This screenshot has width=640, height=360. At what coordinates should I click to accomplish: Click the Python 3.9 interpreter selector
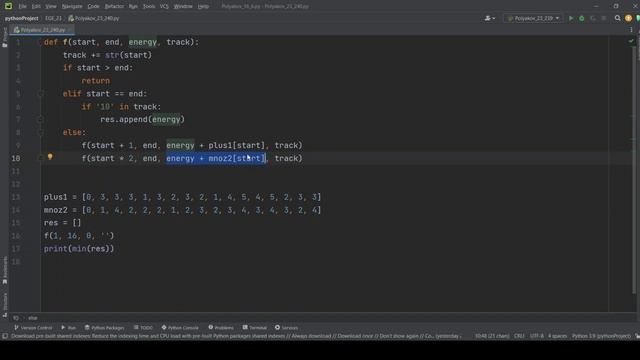(601, 336)
